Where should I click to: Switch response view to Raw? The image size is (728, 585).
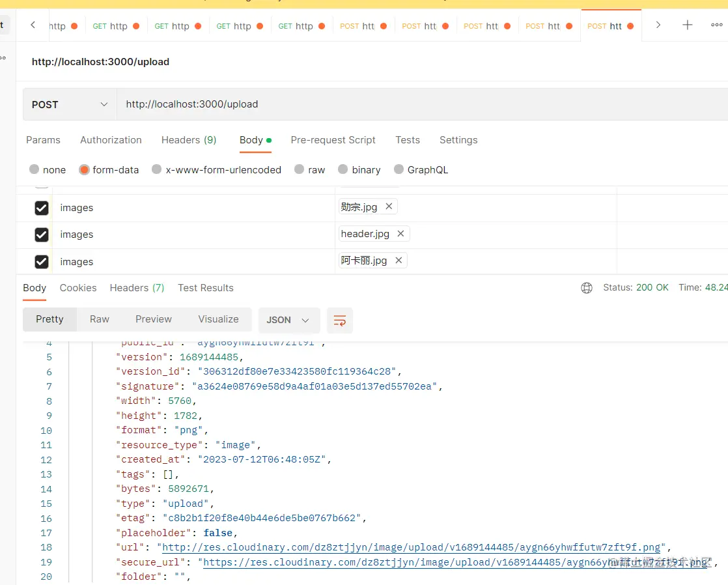[100, 319]
